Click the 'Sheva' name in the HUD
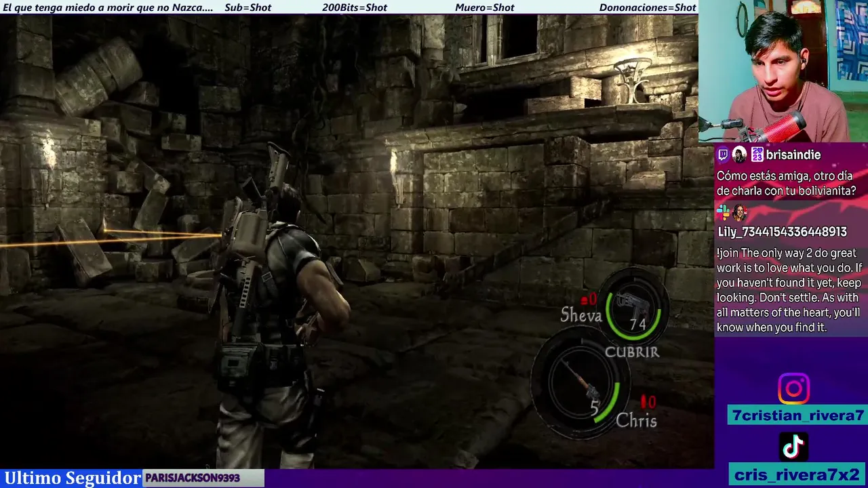The height and width of the screenshot is (488, 868). 581,314
